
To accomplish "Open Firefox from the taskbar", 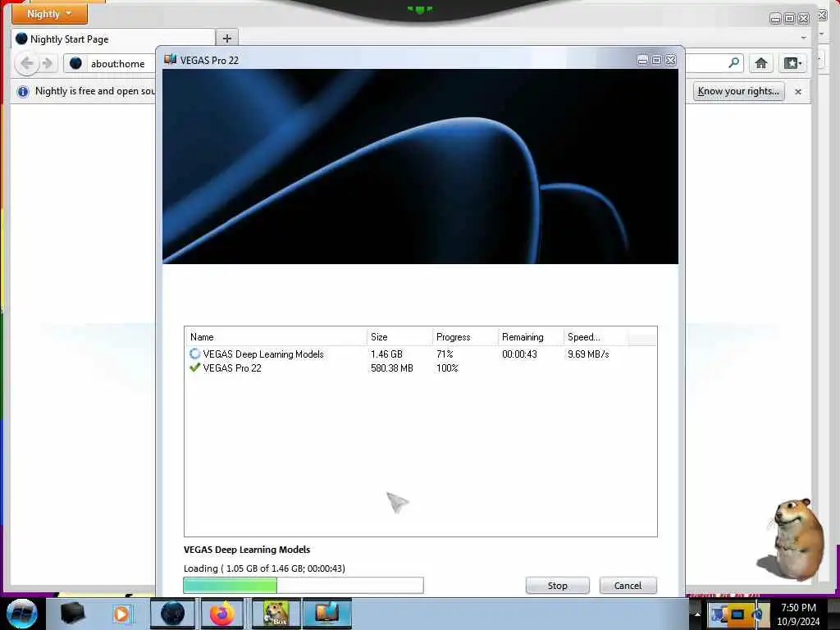I will pyautogui.click(x=222, y=614).
